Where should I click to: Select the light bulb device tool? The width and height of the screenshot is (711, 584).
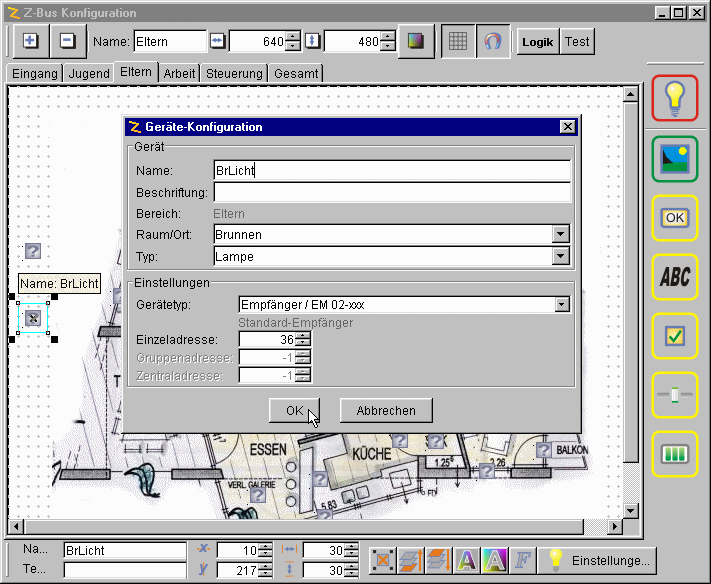click(x=675, y=97)
